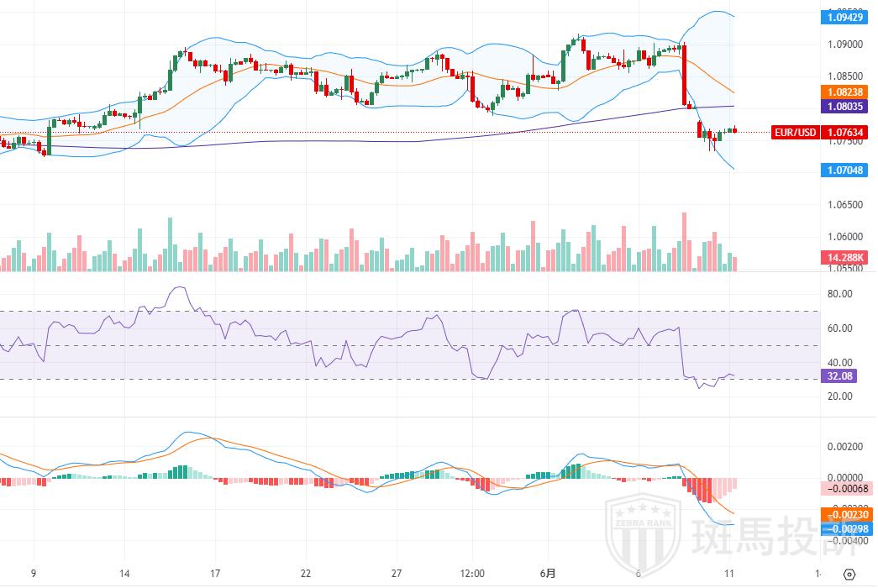Screen dimensions: 878x588
Task: Click the 14 date on time axis
Action: (x=124, y=574)
